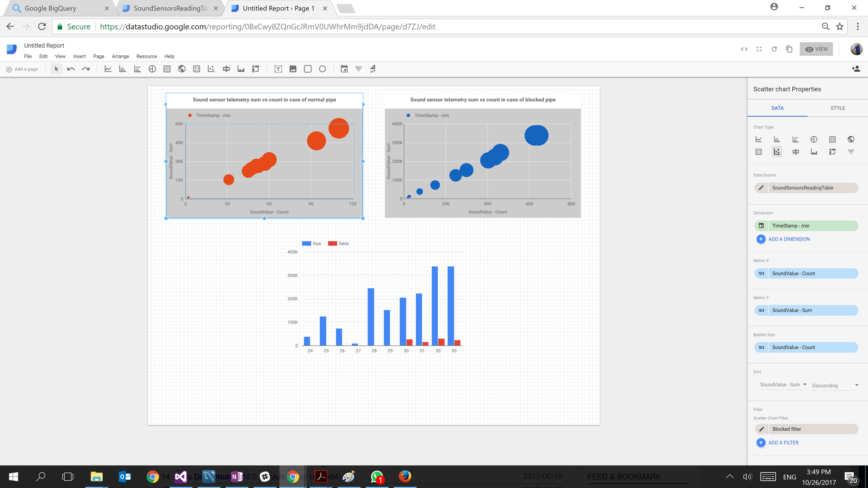Insert a rectangle shape from toolbar
Screen dimensions: 868x488
tap(308, 69)
